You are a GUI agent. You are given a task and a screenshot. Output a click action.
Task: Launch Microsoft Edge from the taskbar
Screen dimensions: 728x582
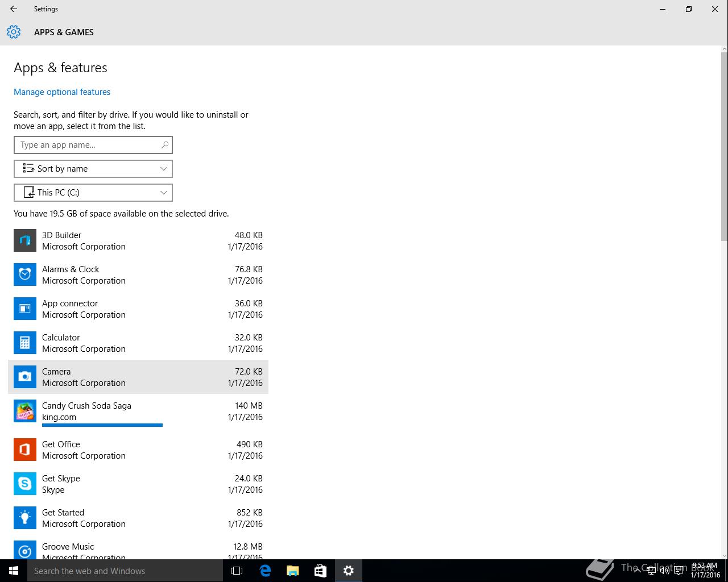[x=265, y=571]
